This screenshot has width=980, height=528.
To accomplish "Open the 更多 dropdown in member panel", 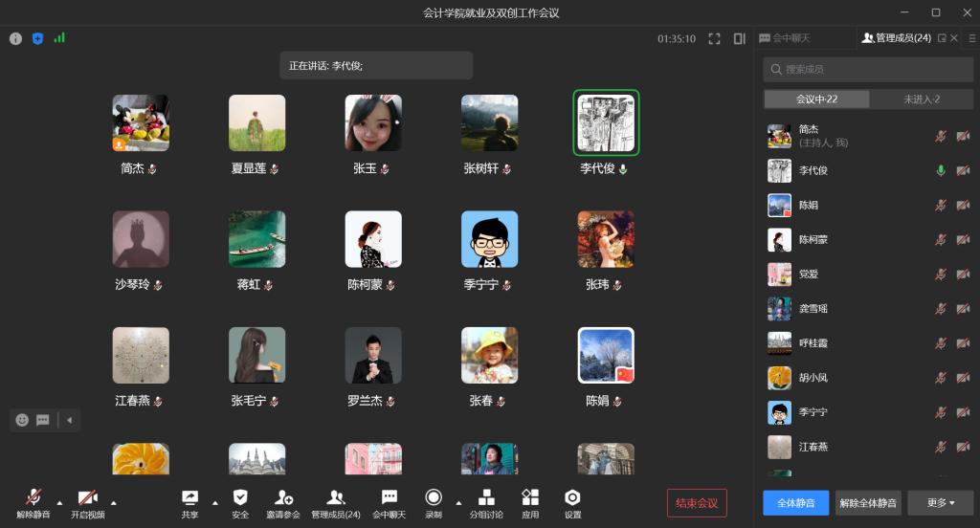I will point(941,503).
